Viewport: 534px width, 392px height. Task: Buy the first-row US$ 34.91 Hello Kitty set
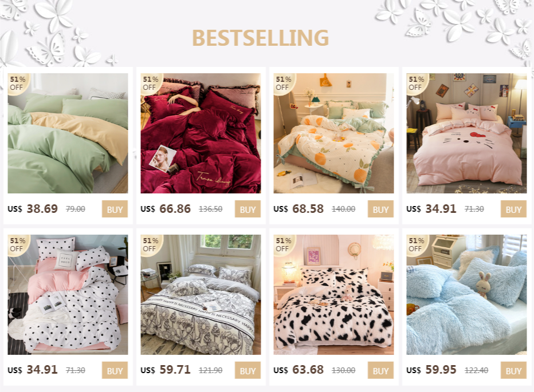tap(513, 209)
